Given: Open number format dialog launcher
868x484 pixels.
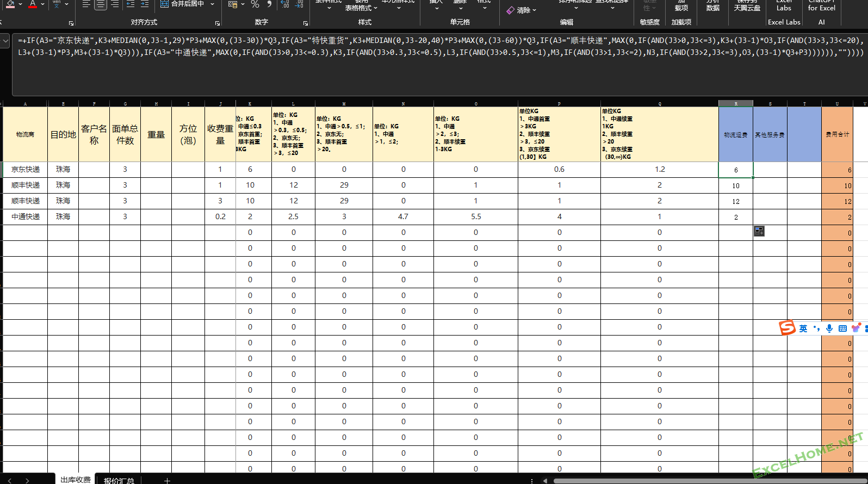Looking at the screenshot, I should click(x=306, y=23).
